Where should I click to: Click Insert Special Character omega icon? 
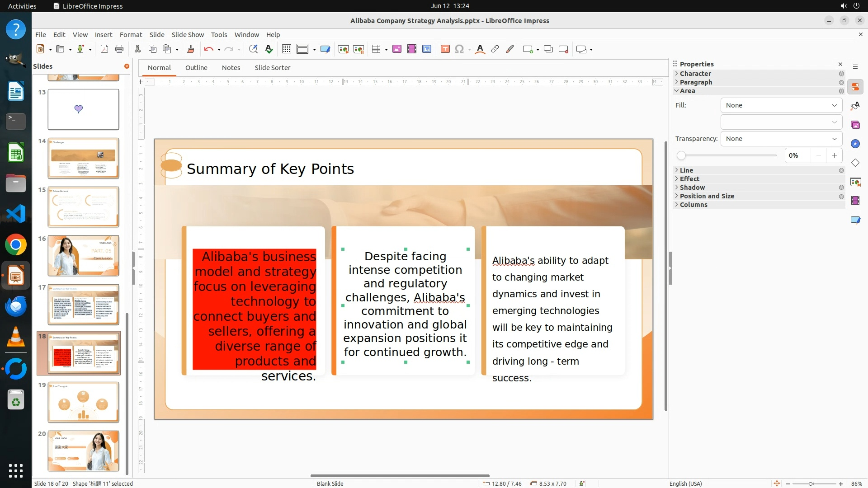pos(459,49)
